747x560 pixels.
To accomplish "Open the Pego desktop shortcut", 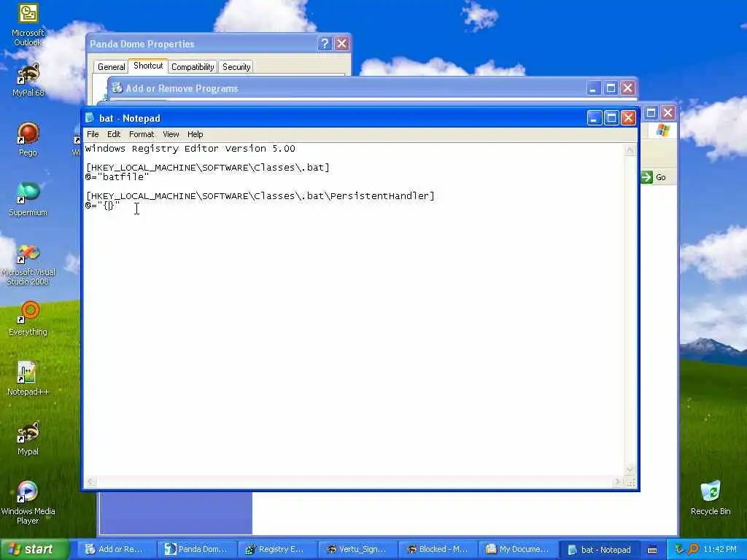I will (28, 139).
